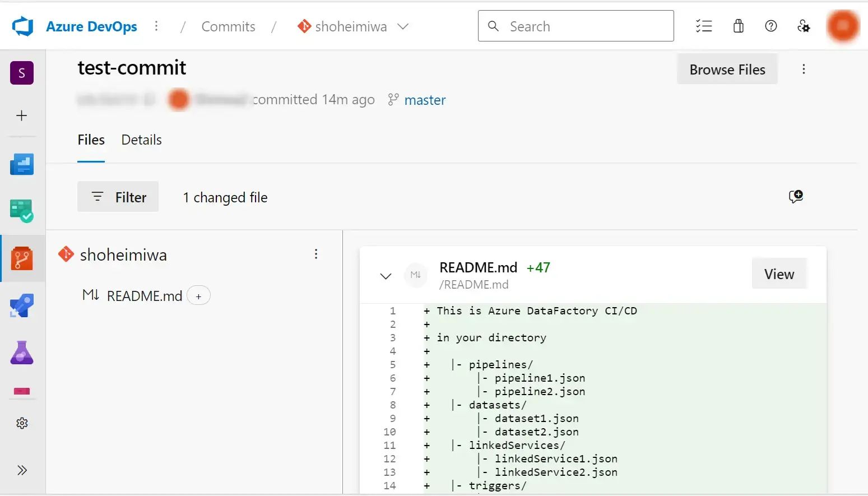
Task: Click diff line 'pipeline1.json'
Action: point(540,378)
